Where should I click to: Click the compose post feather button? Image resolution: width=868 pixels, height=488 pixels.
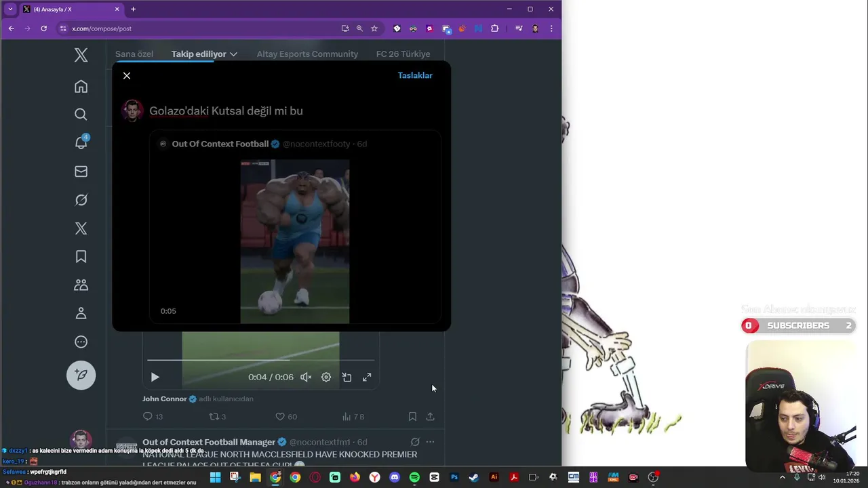point(81,375)
